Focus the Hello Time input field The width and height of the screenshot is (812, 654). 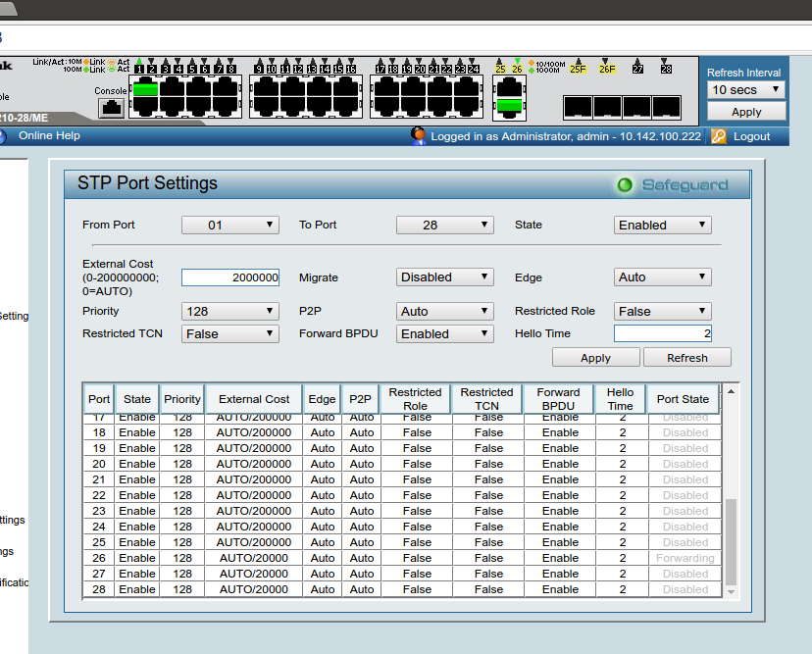point(662,333)
